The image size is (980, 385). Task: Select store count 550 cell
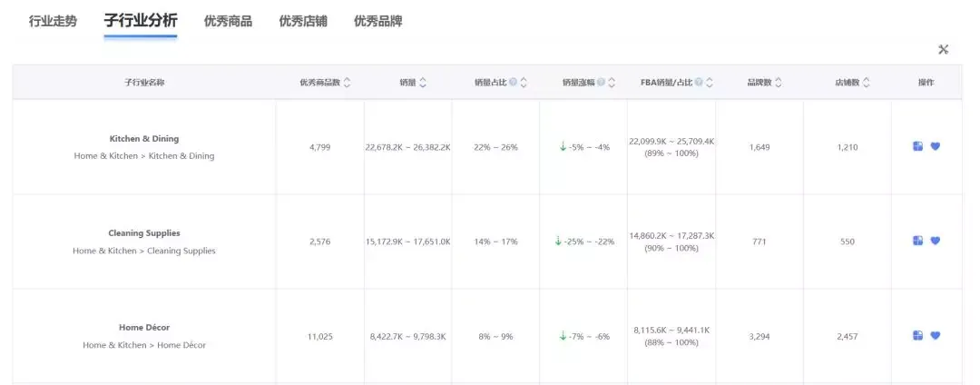coord(848,242)
